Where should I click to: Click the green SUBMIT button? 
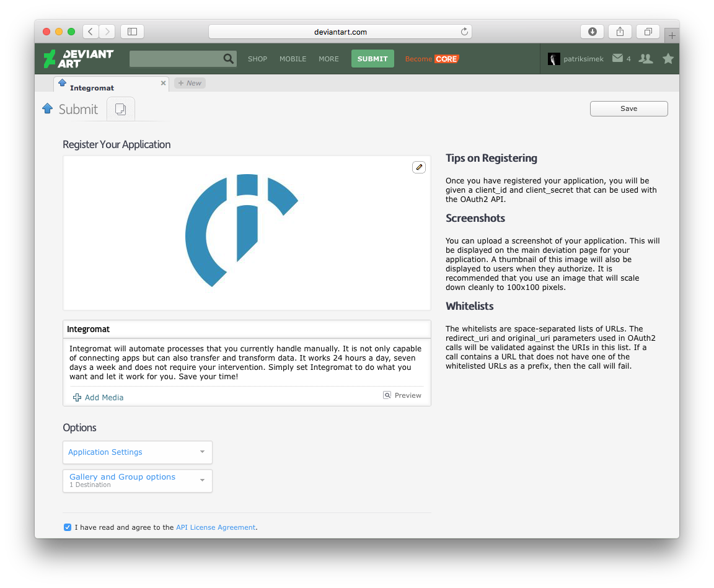pyautogui.click(x=372, y=59)
